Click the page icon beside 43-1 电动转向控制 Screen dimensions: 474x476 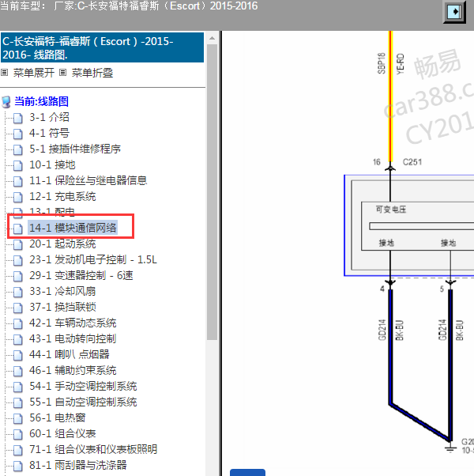pyautogui.click(x=18, y=339)
